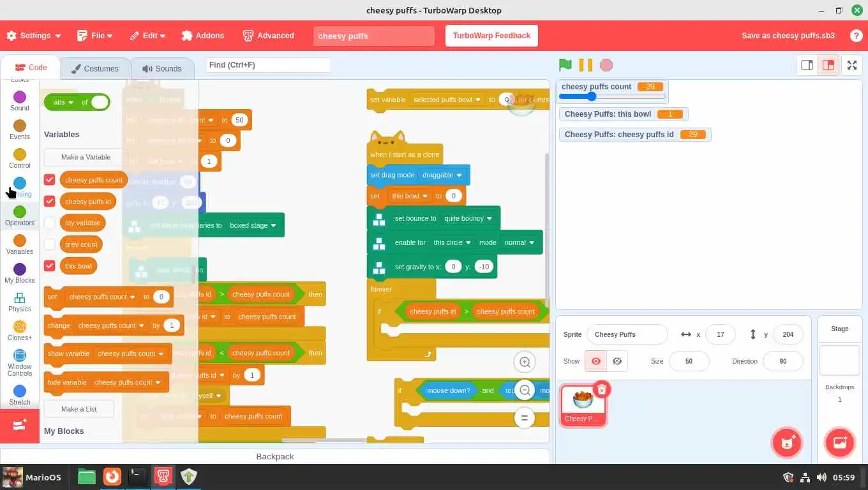Open the draggable drag mode dropdown
This screenshot has width=868, height=490.
(x=442, y=175)
